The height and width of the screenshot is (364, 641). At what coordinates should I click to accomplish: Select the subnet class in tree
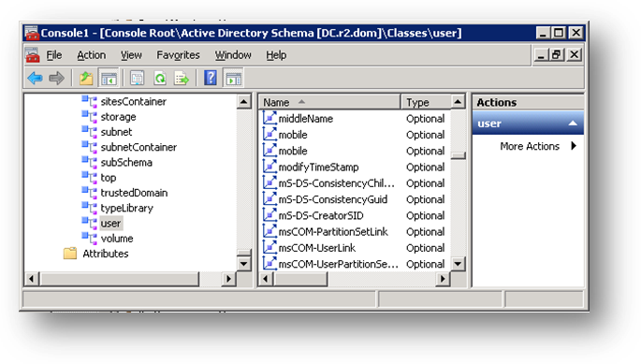click(x=117, y=132)
